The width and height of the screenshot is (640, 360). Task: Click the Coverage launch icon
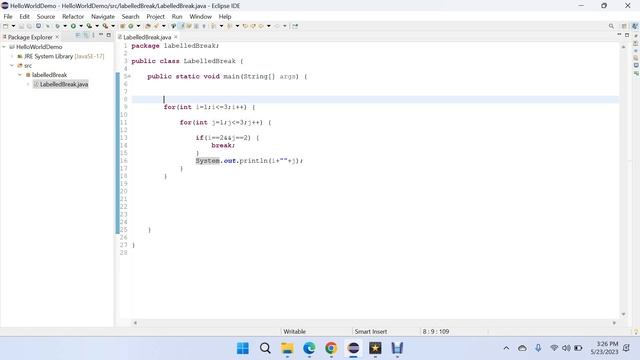[x=89, y=26]
